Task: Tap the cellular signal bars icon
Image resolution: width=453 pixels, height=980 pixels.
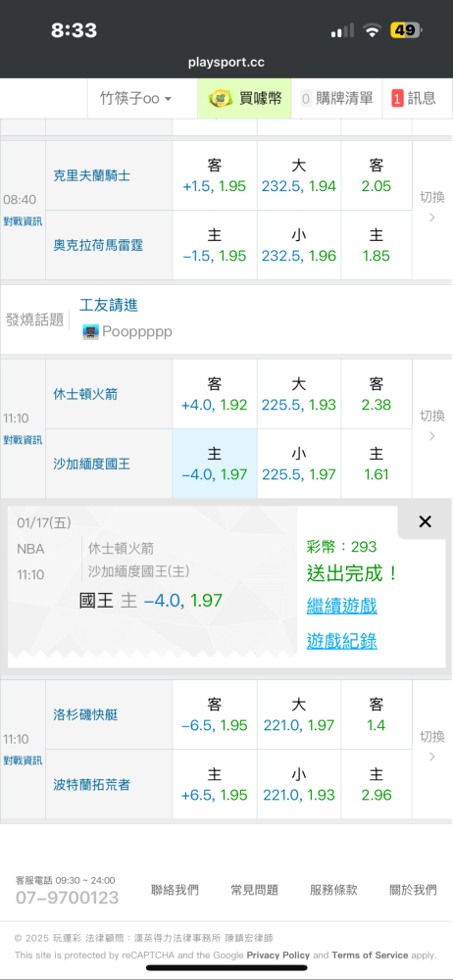Action: click(342, 30)
